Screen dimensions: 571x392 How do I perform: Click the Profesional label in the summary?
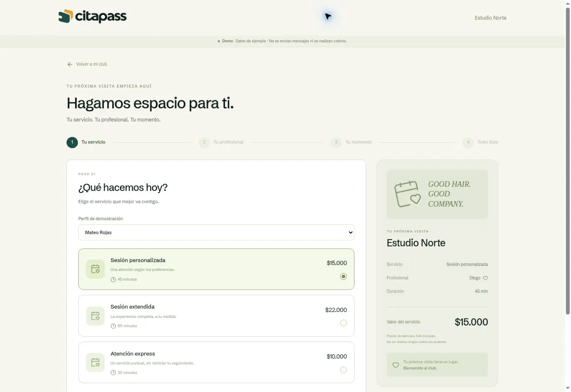pyautogui.click(x=397, y=278)
